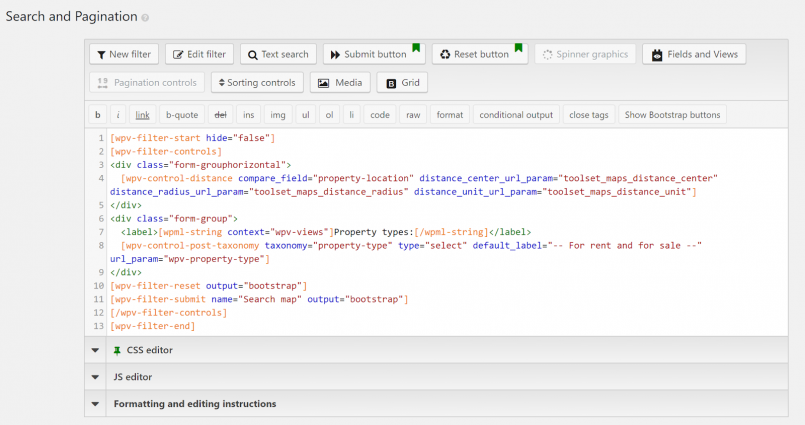Open the Edit filter tool

click(x=199, y=54)
